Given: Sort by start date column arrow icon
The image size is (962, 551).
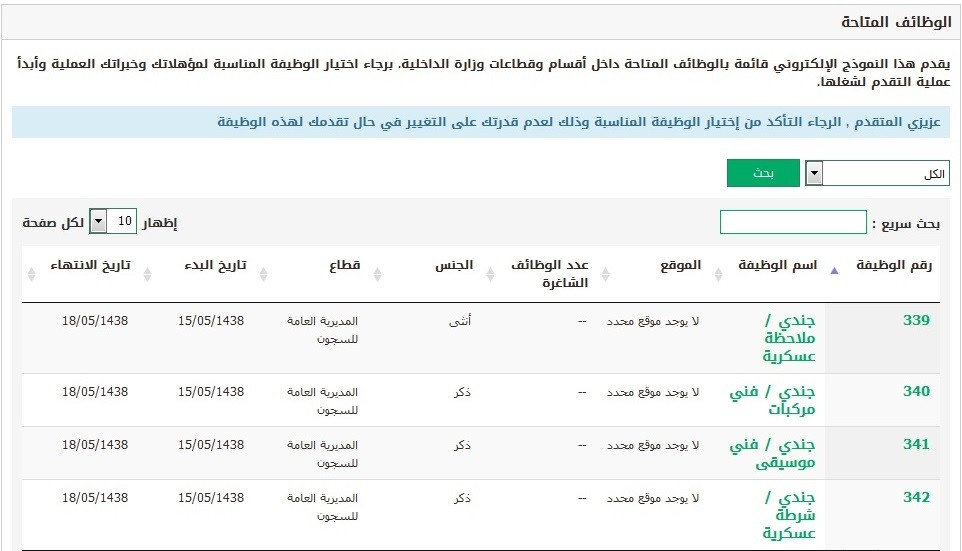Looking at the screenshot, I should pyautogui.click(x=147, y=274).
